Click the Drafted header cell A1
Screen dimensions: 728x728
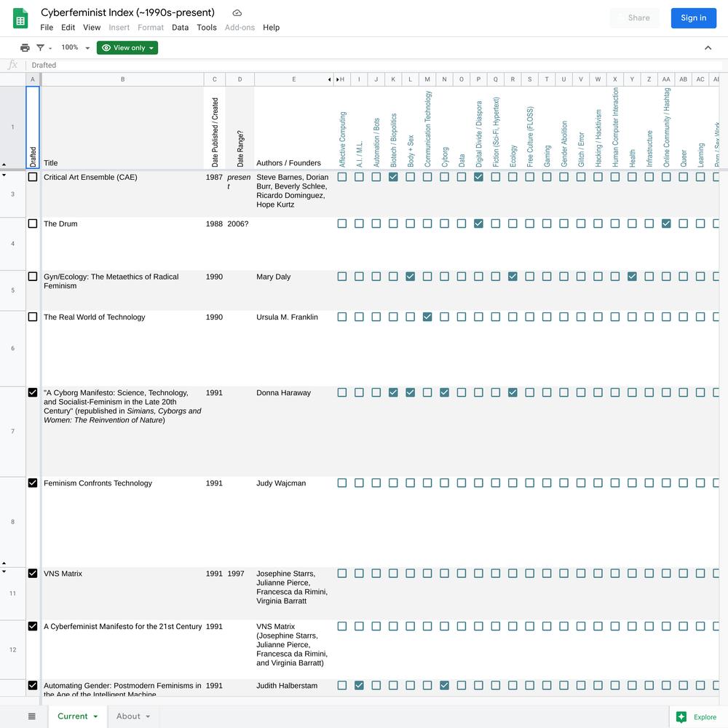[33, 127]
